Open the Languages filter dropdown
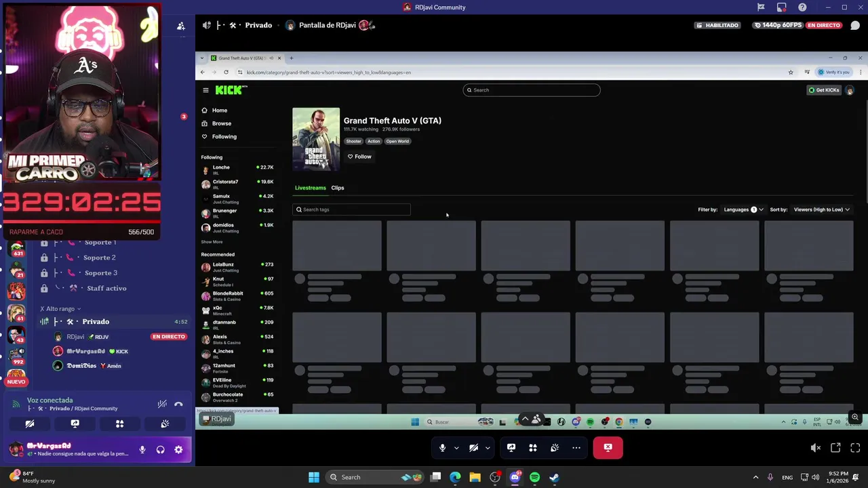The height and width of the screenshot is (488, 868). [x=743, y=209]
